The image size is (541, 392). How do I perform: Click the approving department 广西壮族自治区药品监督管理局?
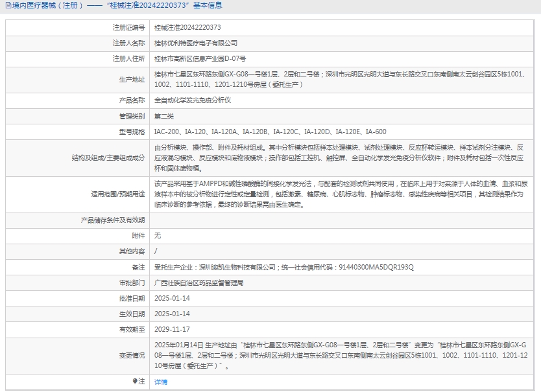[198, 282]
